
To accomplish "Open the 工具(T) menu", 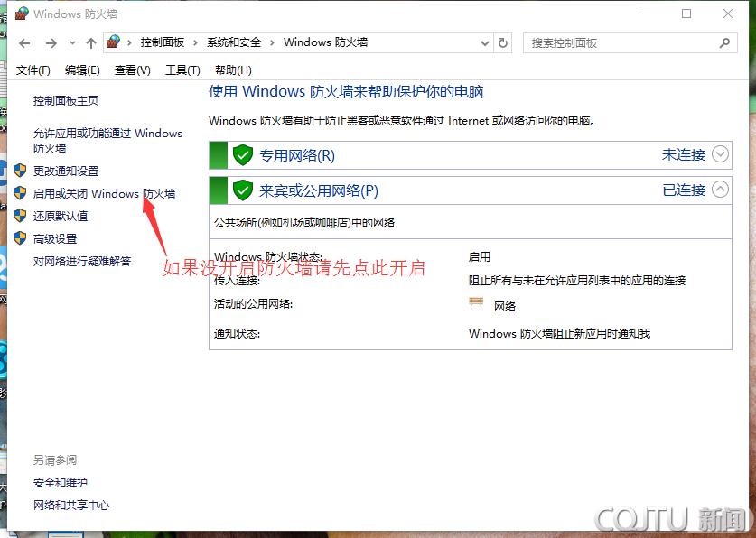I will tap(182, 70).
